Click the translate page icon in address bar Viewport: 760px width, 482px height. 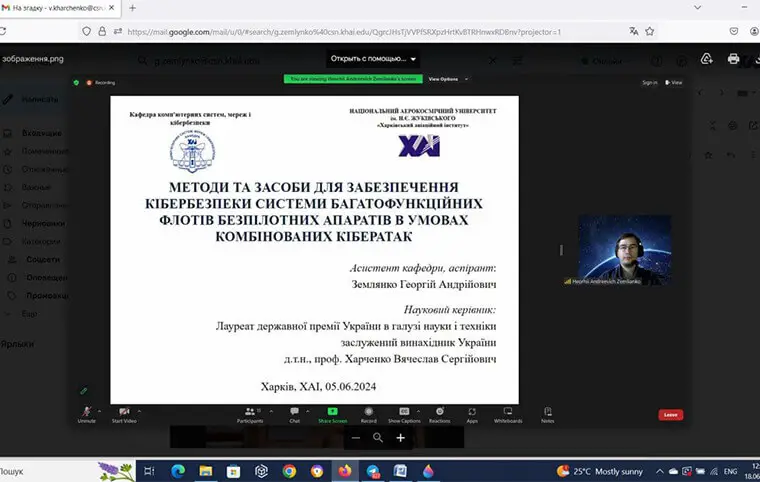pyautogui.click(x=633, y=32)
